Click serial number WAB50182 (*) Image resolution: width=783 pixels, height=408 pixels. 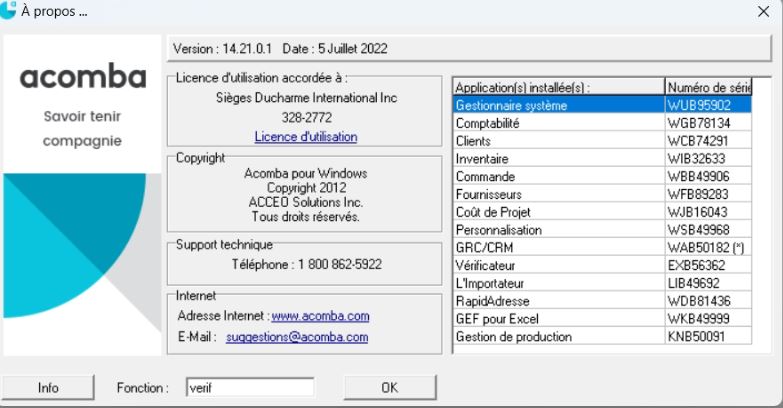[706, 248]
